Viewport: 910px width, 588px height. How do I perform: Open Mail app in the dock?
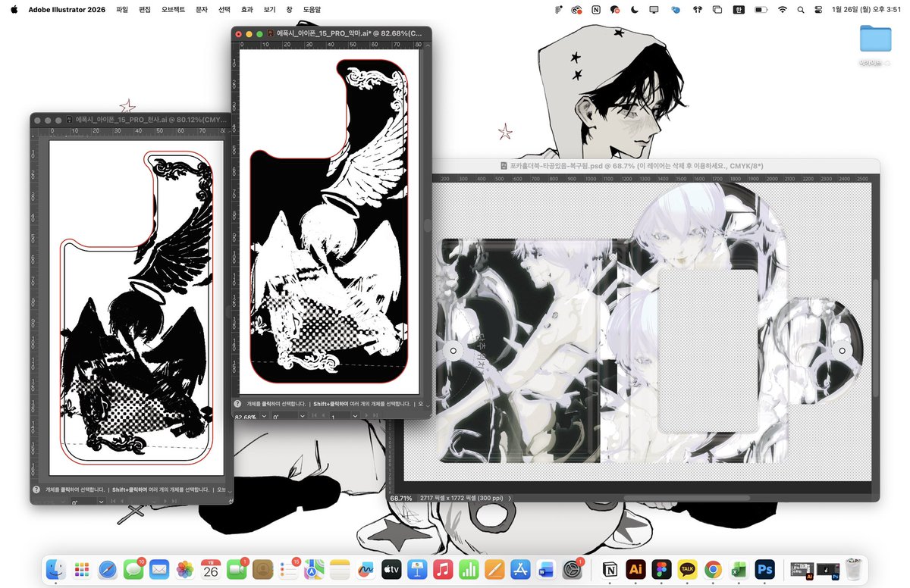158,569
